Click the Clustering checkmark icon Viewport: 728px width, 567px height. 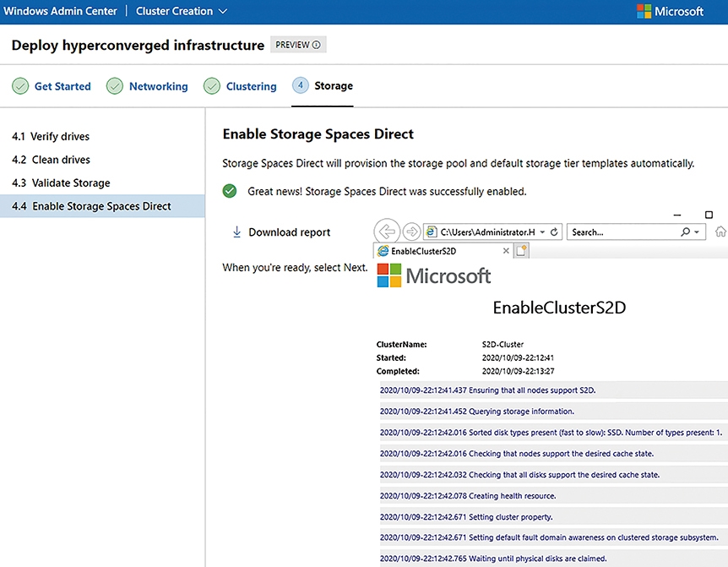pyautogui.click(x=212, y=86)
